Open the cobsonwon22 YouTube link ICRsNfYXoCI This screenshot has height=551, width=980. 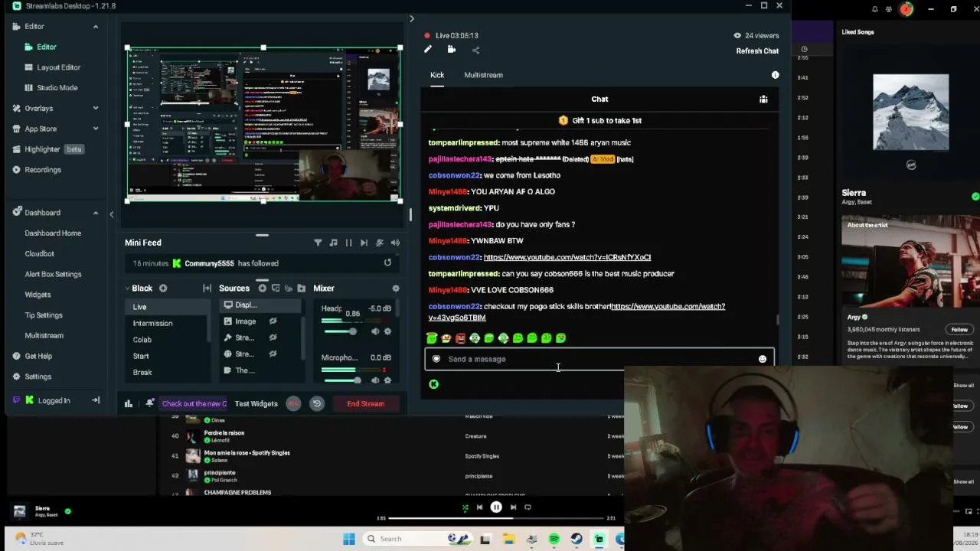click(x=567, y=257)
